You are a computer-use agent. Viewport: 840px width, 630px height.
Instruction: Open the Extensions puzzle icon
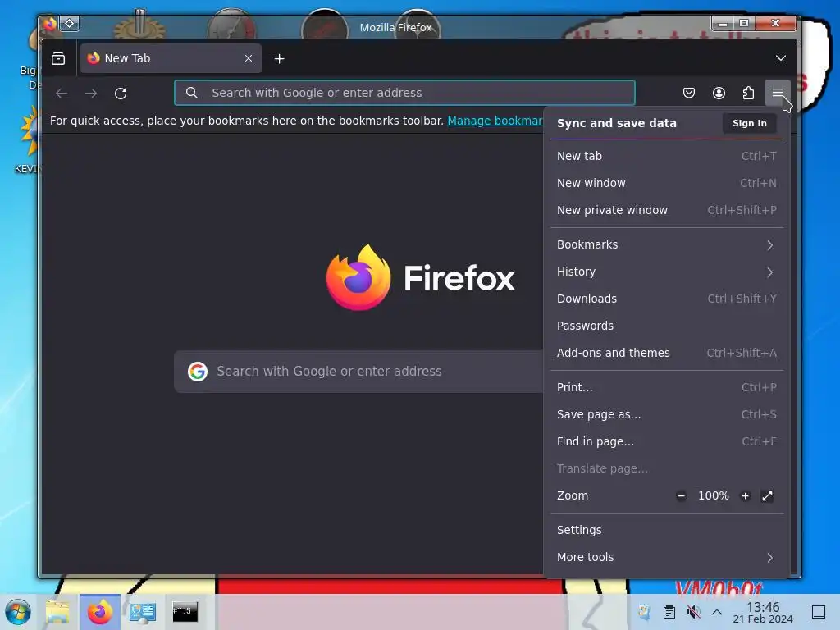pyautogui.click(x=748, y=94)
